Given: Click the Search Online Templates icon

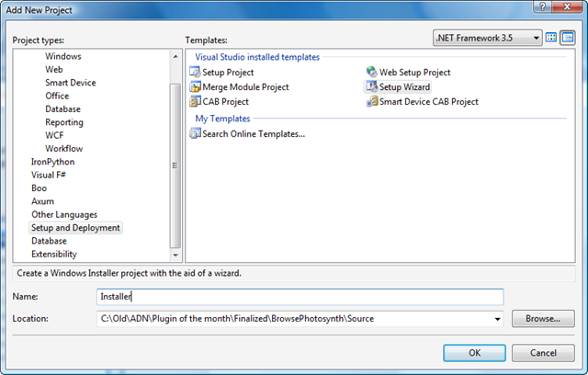Looking at the screenshot, I should tap(195, 133).
